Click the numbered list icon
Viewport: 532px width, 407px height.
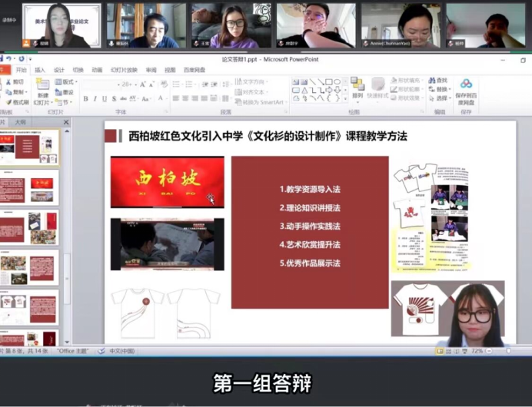pyautogui.click(x=190, y=84)
